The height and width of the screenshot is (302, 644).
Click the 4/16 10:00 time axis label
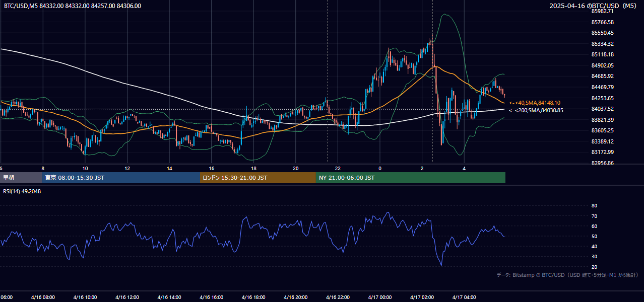coord(85,297)
